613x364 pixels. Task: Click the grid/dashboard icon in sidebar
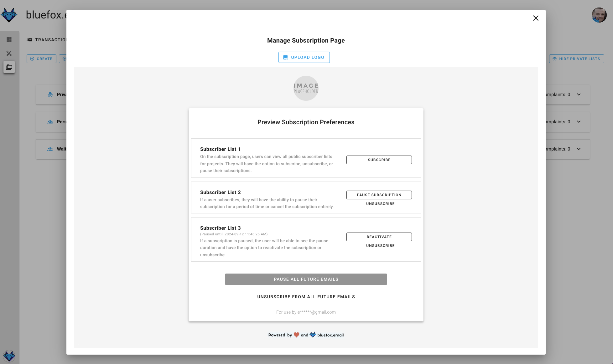tap(9, 39)
